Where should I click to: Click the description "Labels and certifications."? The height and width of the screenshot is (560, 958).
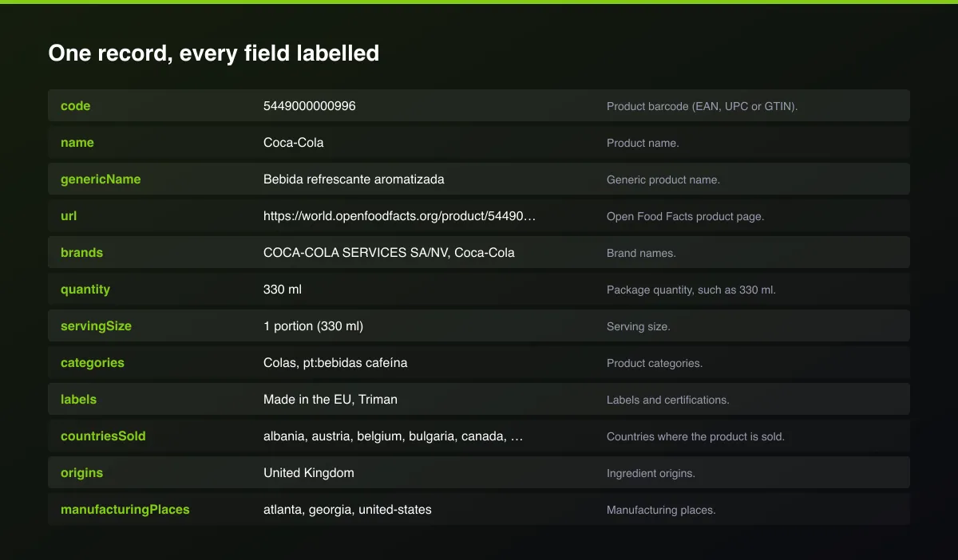click(668, 400)
